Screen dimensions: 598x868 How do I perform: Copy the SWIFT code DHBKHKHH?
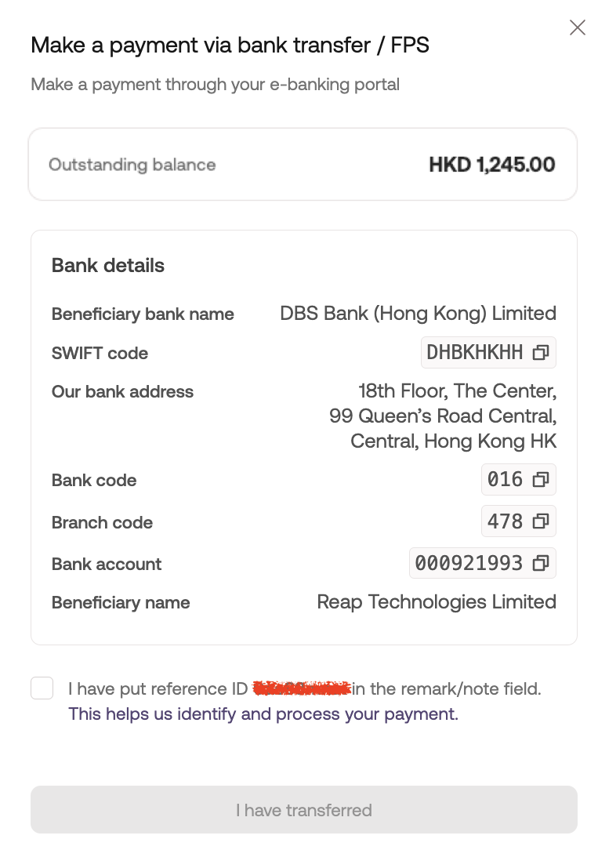pos(540,353)
